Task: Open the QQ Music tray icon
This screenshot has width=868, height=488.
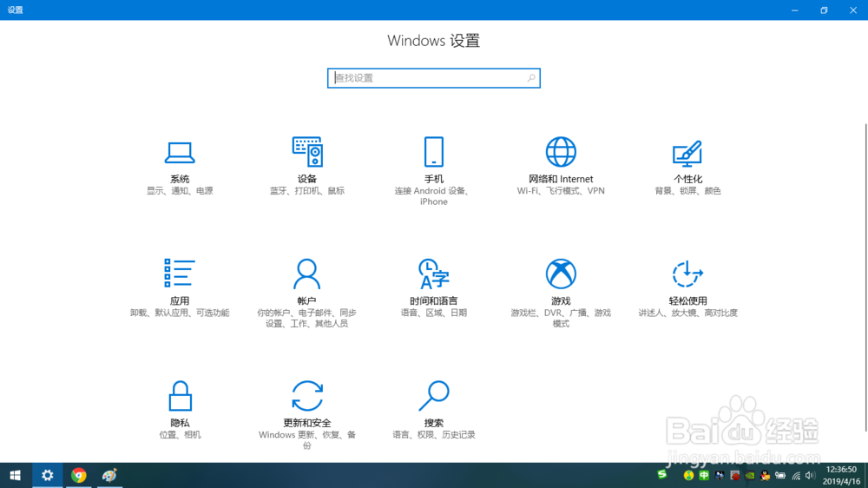Action: [688, 475]
